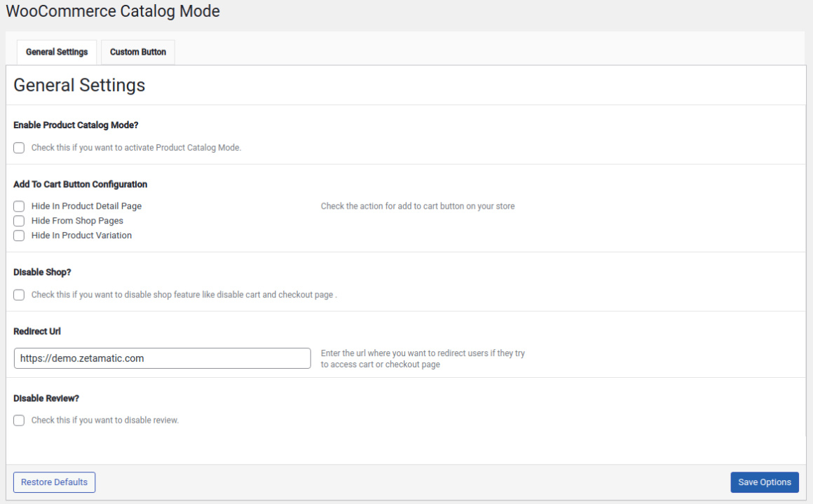Screen dimensions: 813x504
Task: Enable Product Catalog Mode checkbox
Action: [x=18, y=147]
